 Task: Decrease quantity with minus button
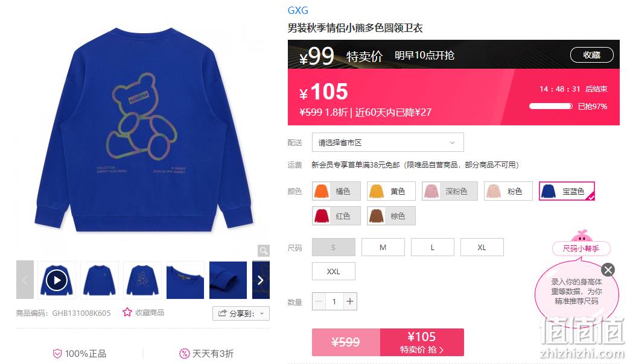[319, 301]
